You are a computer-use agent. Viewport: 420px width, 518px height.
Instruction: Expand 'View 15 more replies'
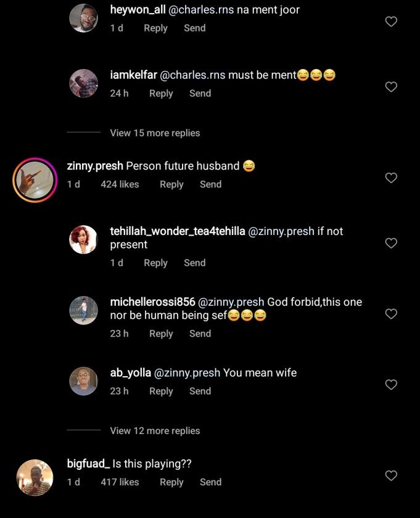tap(155, 133)
